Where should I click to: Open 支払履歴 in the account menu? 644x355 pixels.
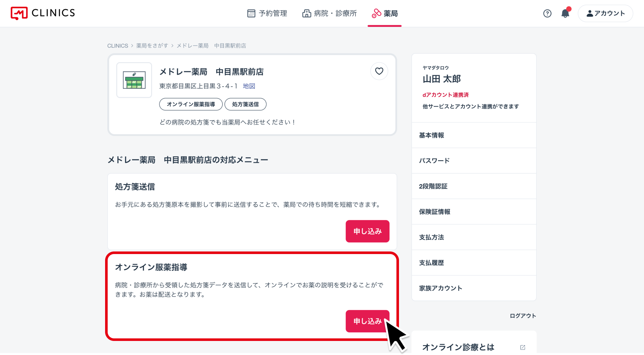[x=474, y=263]
